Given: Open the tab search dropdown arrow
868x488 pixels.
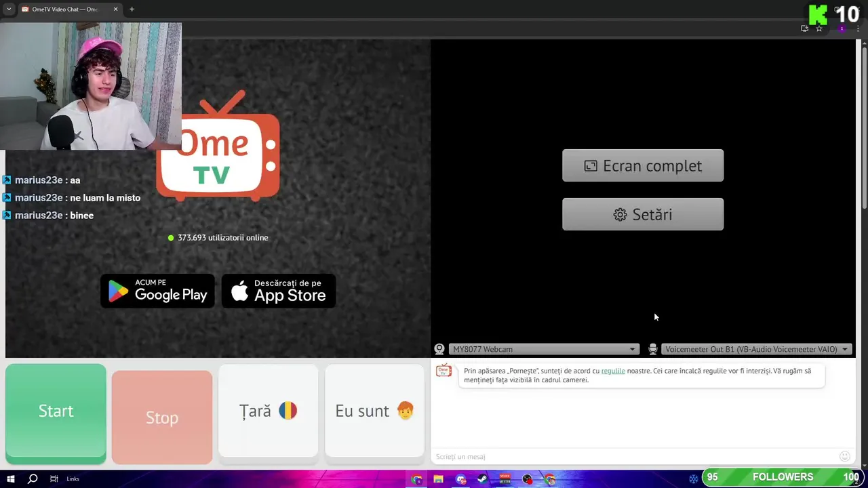Looking at the screenshot, I should pos(8,9).
